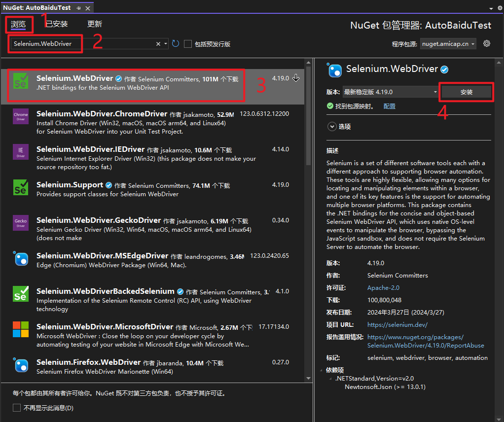Click the package list scroll up arrow
The width and height of the screenshot is (504, 422).
[309, 63]
